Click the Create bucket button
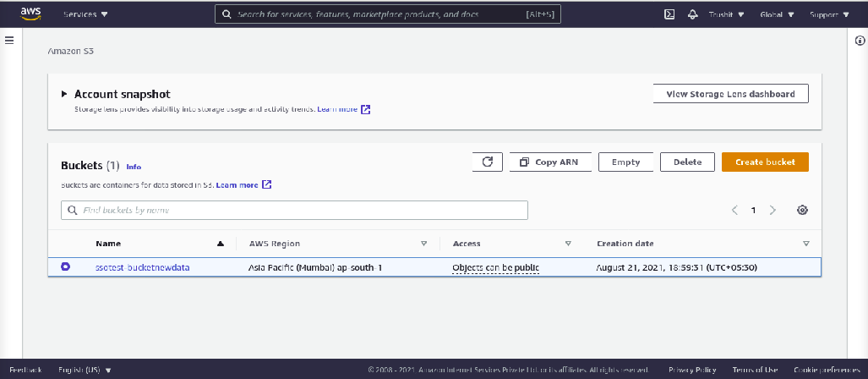 click(765, 162)
